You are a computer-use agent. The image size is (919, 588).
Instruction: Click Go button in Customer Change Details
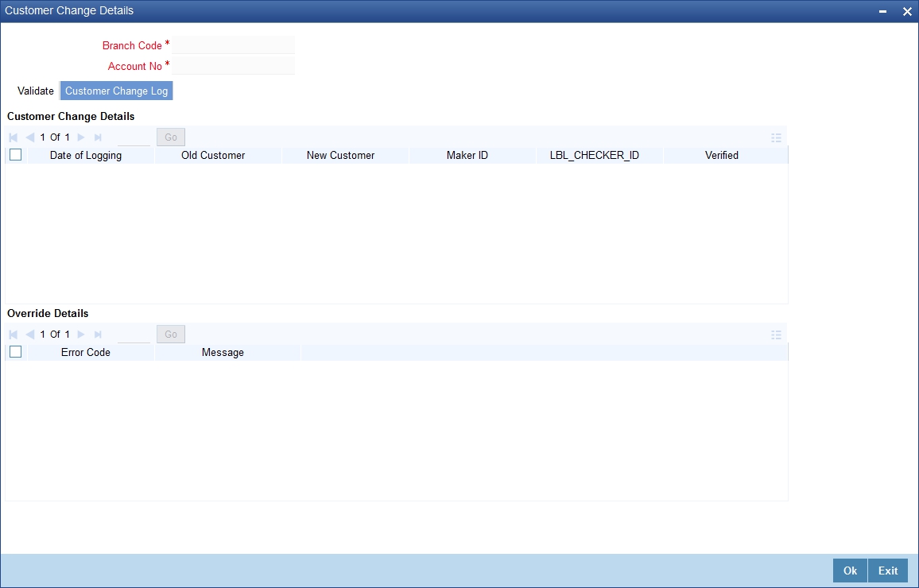tap(171, 137)
